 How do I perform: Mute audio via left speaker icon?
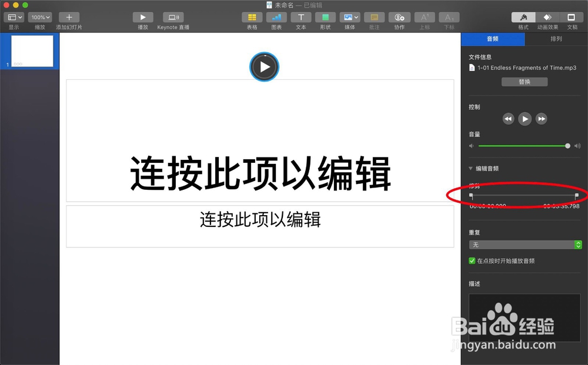[x=471, y=146]
